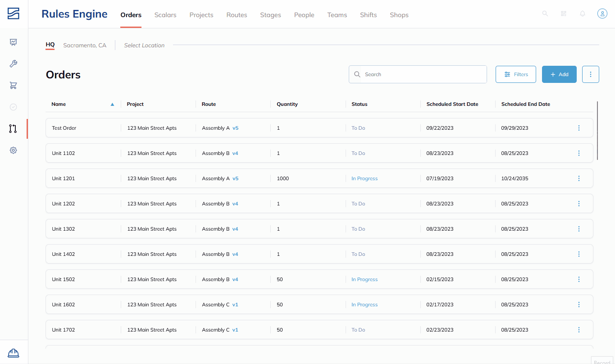Switch to the Teams tab

pyautogui.click(x=337, y=15)
